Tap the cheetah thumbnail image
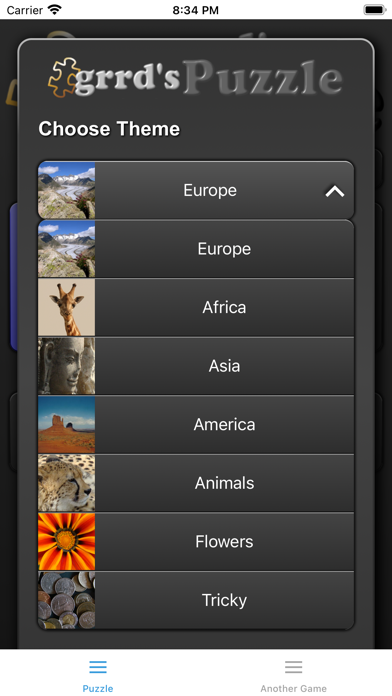The image size is (392, 696). pos(67,483)
